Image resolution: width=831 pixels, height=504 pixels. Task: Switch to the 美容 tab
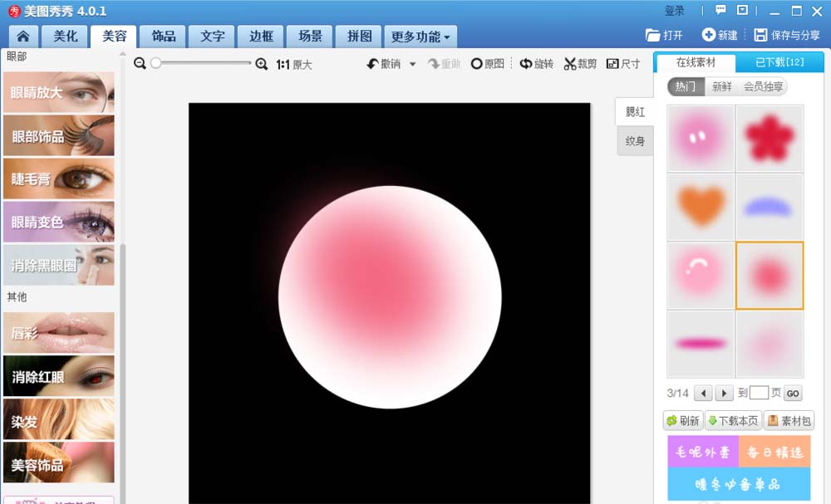115,37
